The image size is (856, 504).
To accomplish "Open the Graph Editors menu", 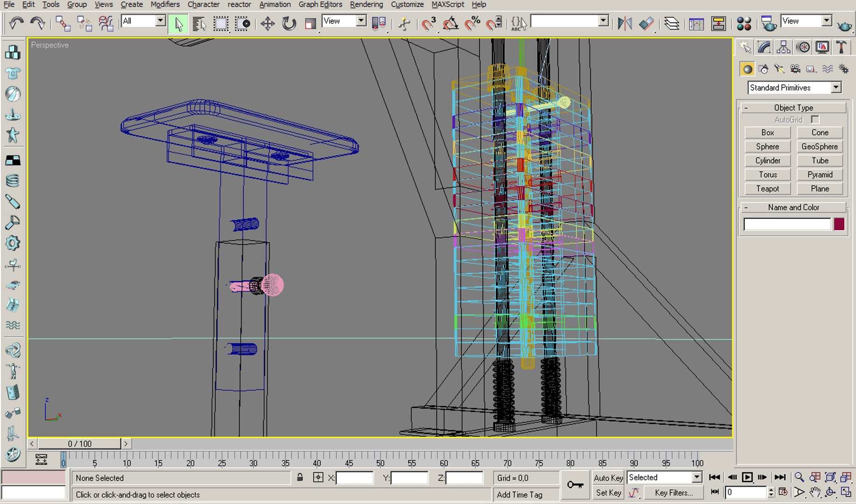I will point(320,5).
